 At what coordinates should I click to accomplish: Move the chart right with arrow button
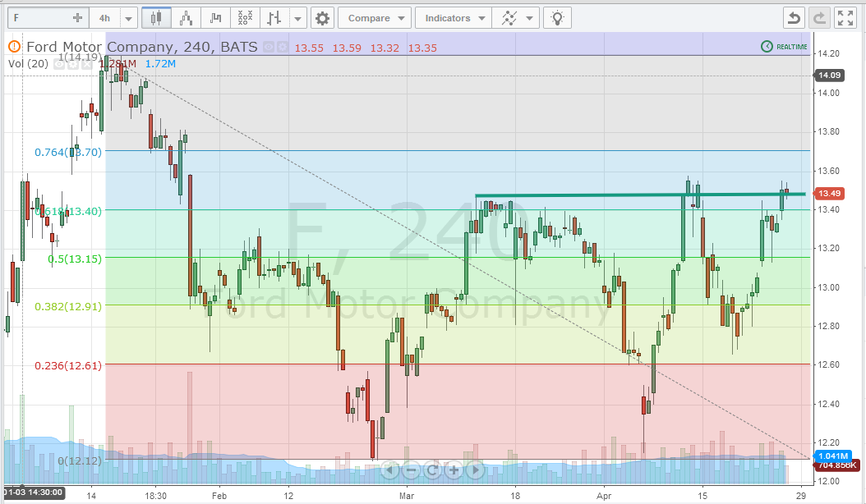point(476,470)
